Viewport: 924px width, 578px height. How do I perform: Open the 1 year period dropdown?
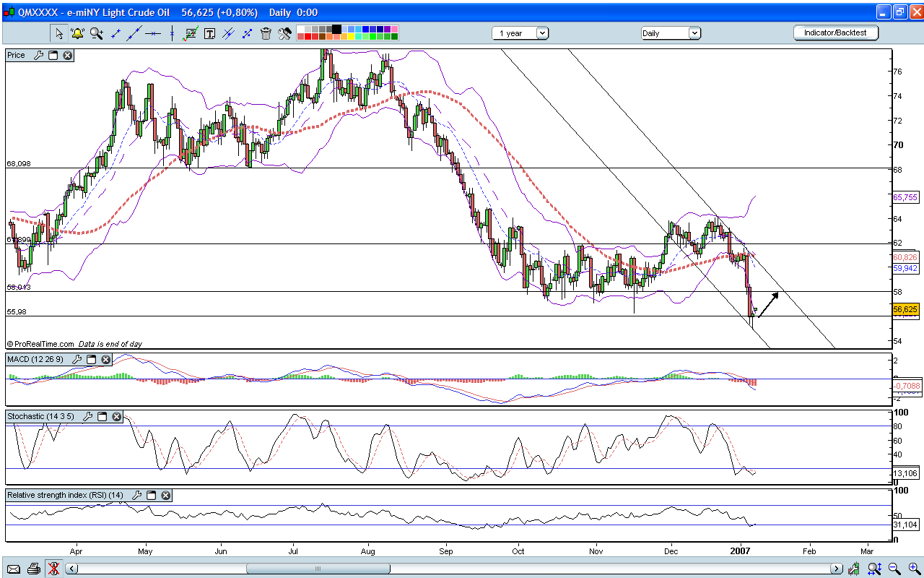pos(521,33)
